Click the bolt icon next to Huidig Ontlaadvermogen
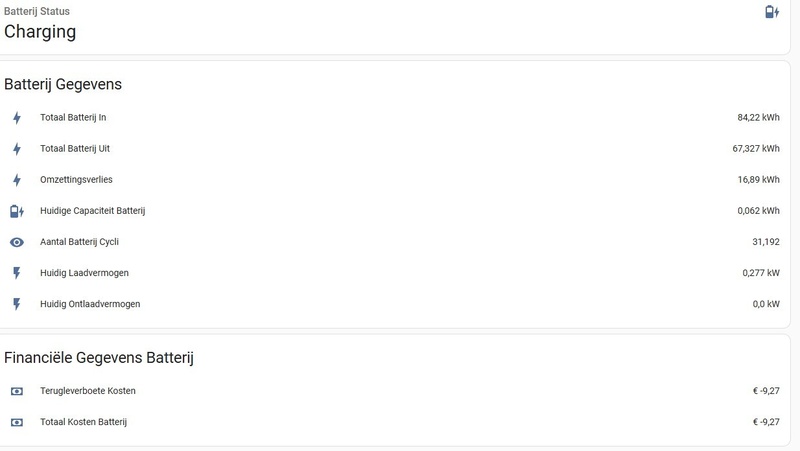The width and height of the screenshot is (800, 451). [x=17, y=305]
